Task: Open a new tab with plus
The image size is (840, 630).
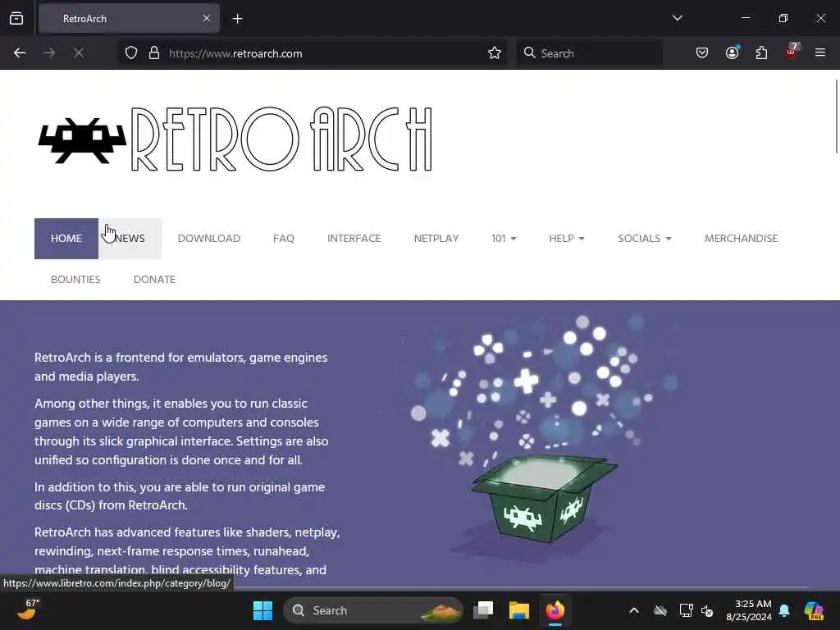Action: click(x=238, y=19)
